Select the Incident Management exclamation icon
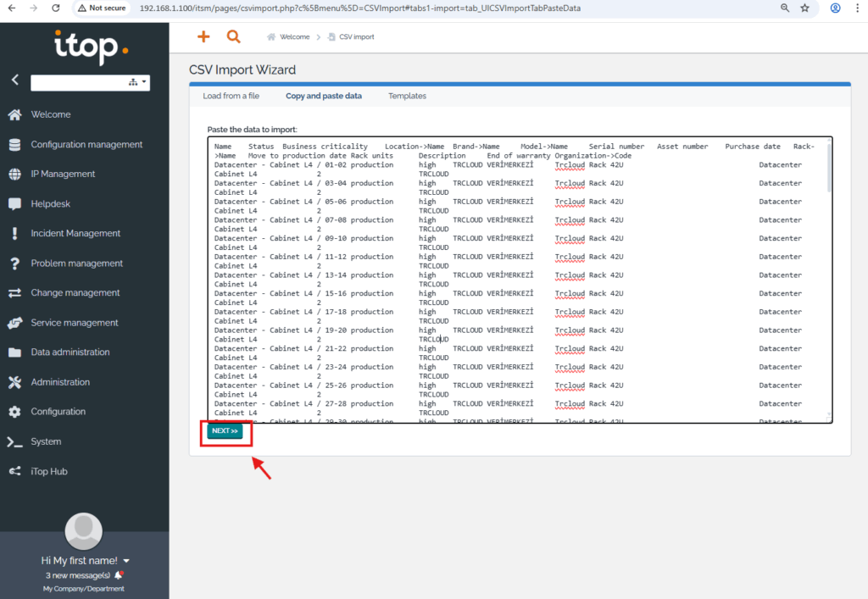Viewport: 868px width, 599px height. click(x=14, y=234)
